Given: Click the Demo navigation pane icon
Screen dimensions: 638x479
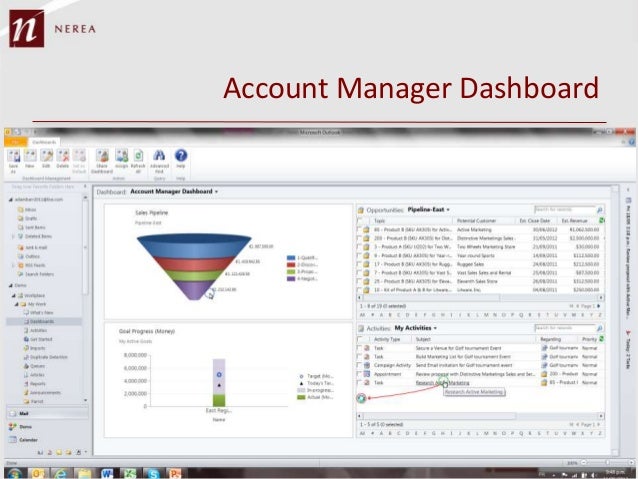Looking at the screenshot, I should [13, 427].
